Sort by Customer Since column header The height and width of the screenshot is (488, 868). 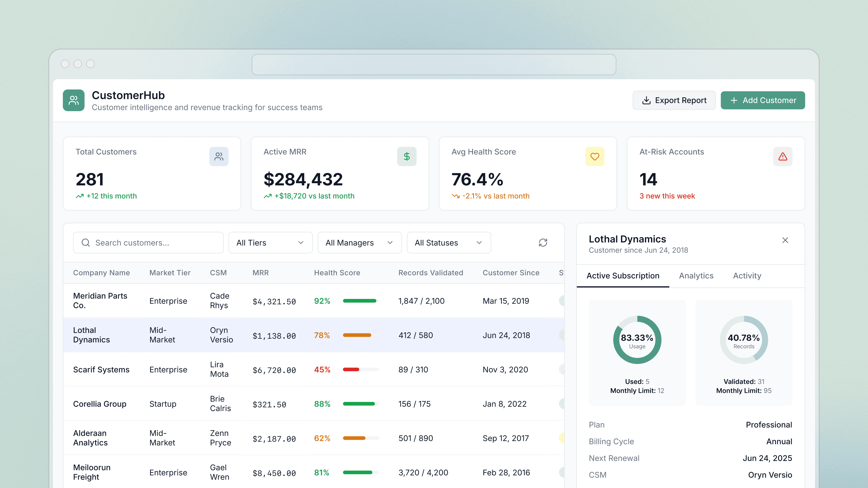tap(511, 273)
